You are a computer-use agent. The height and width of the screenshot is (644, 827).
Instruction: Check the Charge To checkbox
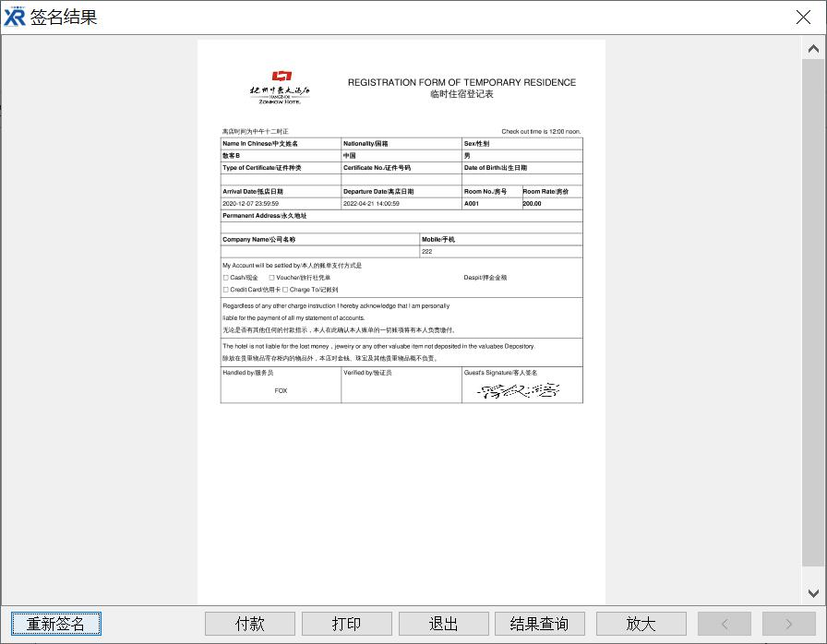point(285,290)
